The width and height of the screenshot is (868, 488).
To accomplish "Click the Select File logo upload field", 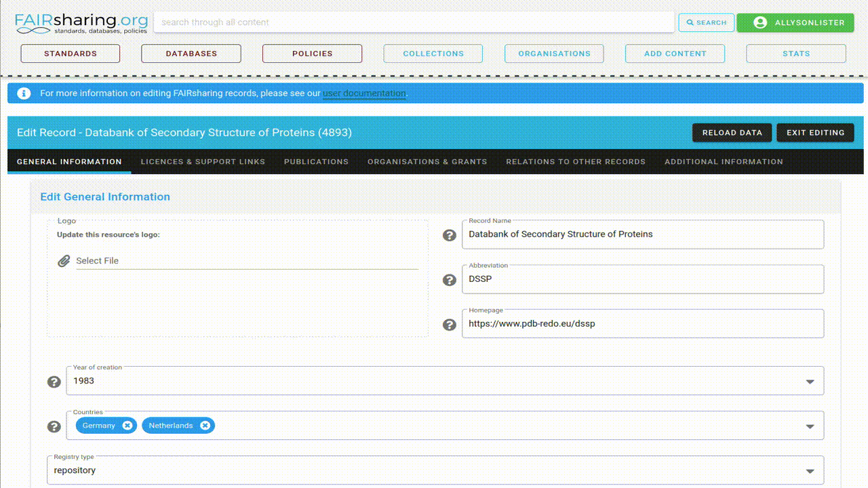I will point(247,261).
